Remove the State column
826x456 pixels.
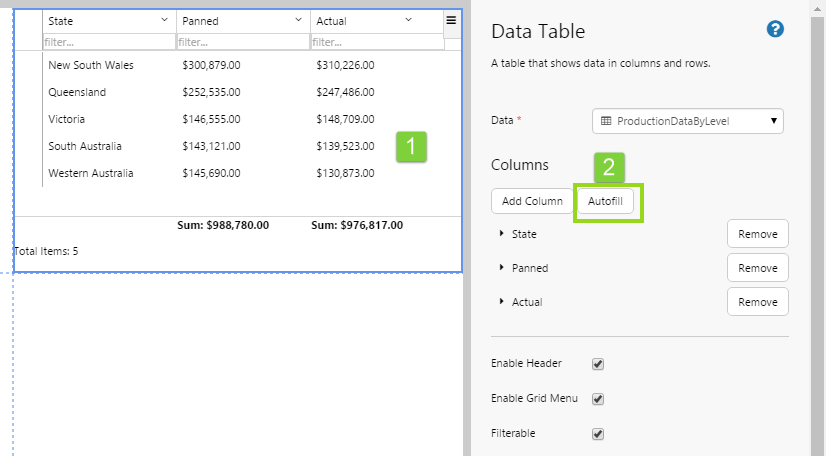click(757, 234)
